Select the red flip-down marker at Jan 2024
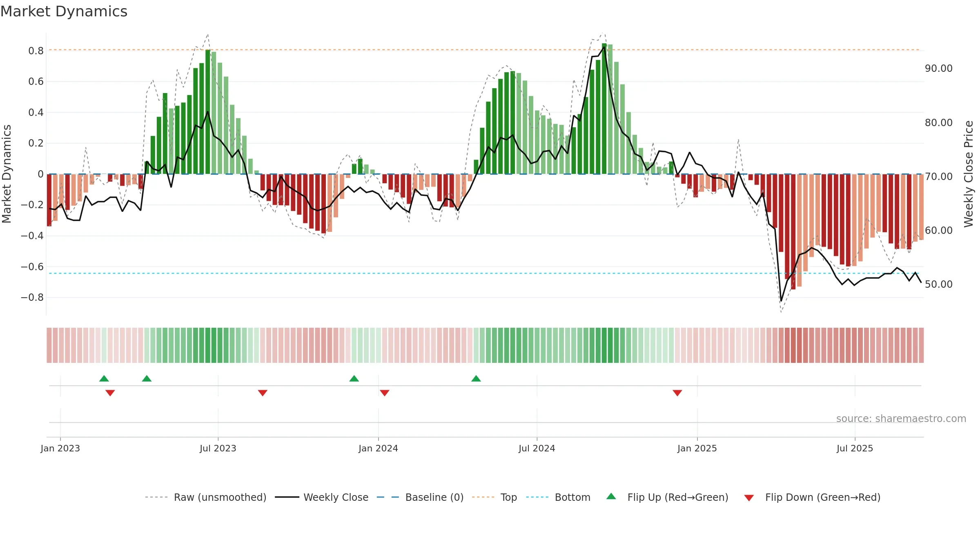The height and width of the screenshot is (551, 980). 385,393
